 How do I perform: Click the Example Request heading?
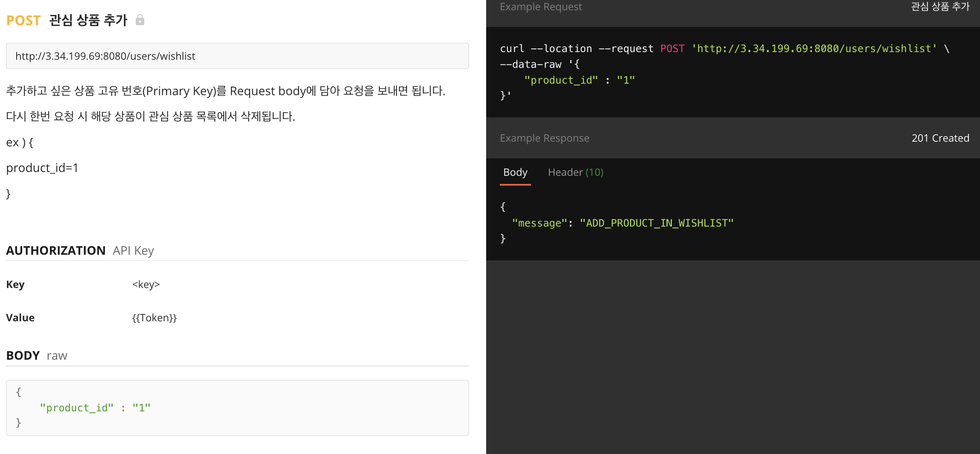(541, 7)
